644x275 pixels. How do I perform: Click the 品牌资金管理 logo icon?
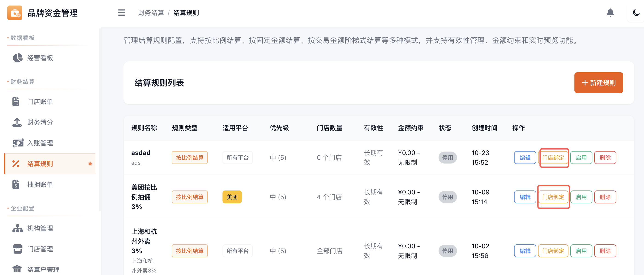[x=15, y=13]
